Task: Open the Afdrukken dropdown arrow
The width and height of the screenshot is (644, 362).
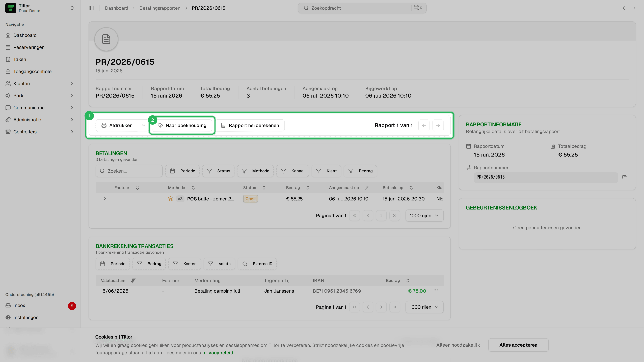Action: coord(144,125)
